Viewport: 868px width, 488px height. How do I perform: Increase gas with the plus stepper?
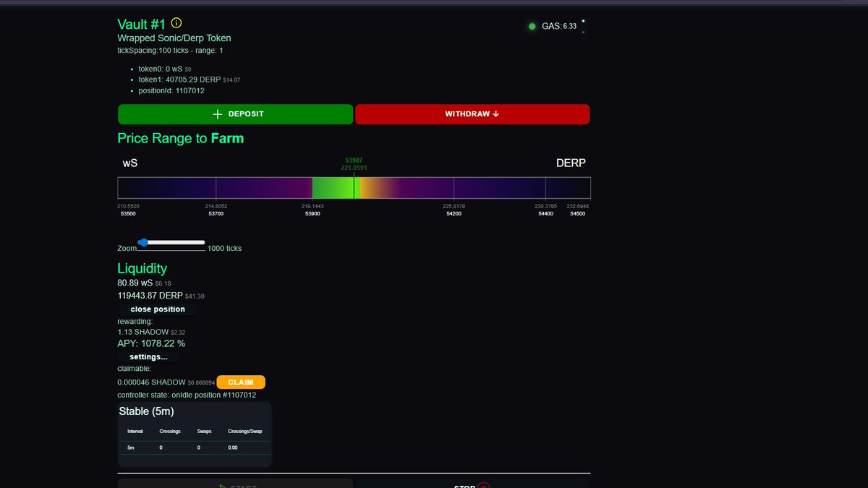coord(583,21)
